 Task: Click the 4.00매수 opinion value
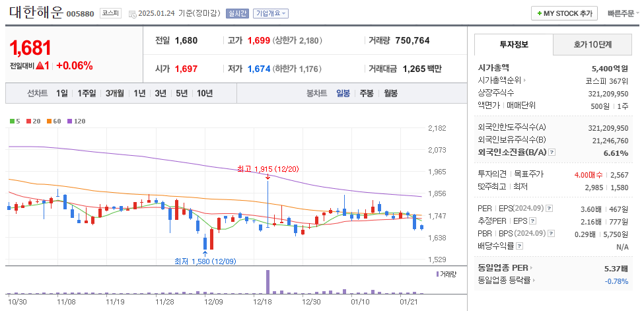click(x=589, y=174)
